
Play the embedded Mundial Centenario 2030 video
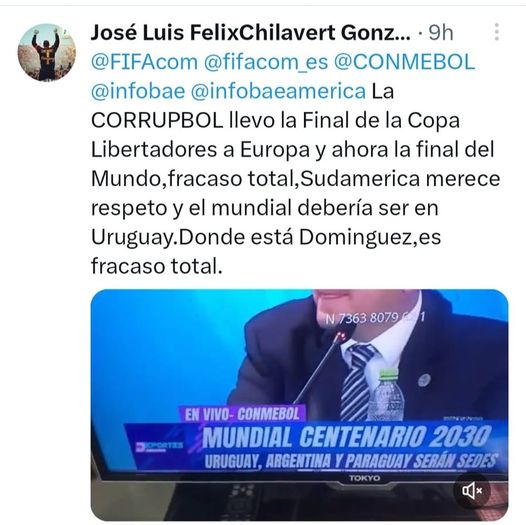click(x=300, y=405)
